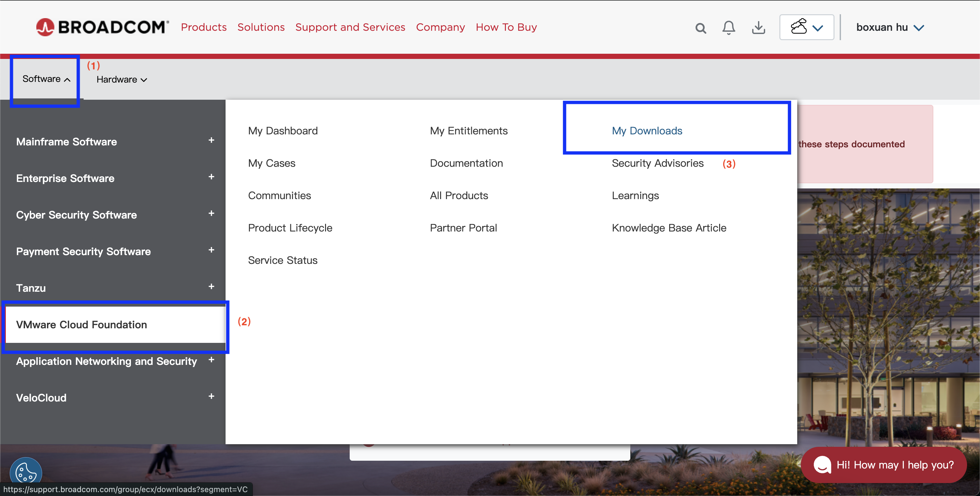Open the Hardware dropdown menu

click(121, 79)
